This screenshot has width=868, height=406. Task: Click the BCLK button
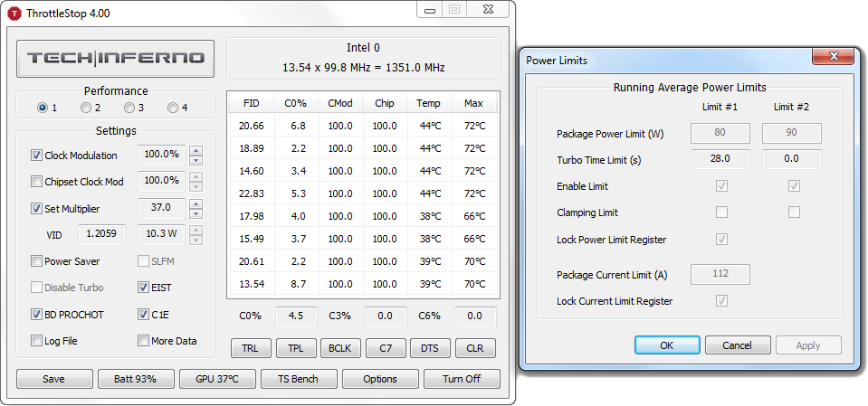click(x=341, y=348)
